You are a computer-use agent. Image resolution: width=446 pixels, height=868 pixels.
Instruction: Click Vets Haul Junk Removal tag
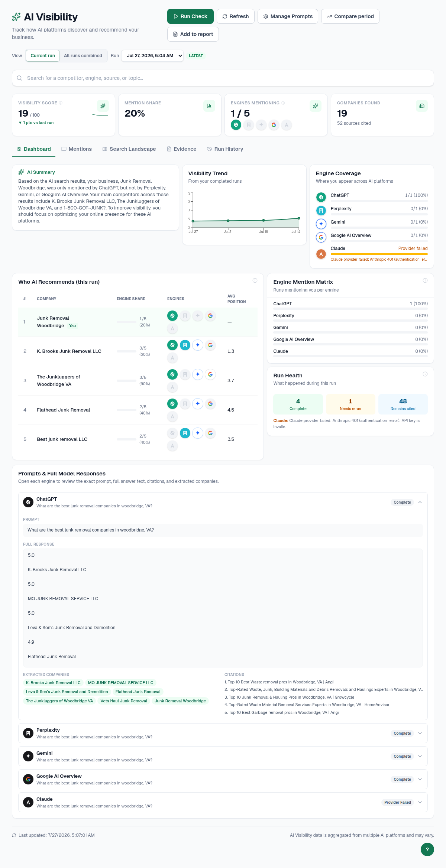click(124, 701)
